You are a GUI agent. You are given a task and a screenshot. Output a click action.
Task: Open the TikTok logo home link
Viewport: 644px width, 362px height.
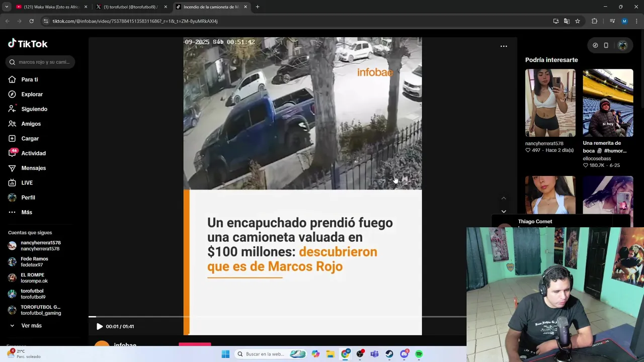coord(28,44)
